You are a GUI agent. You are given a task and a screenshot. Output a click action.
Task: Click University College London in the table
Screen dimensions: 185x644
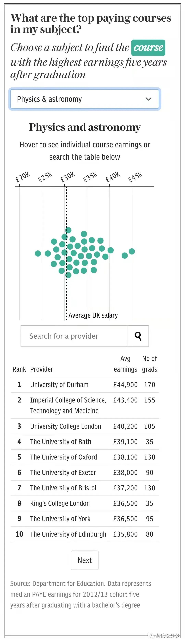[x=65, y=426]
